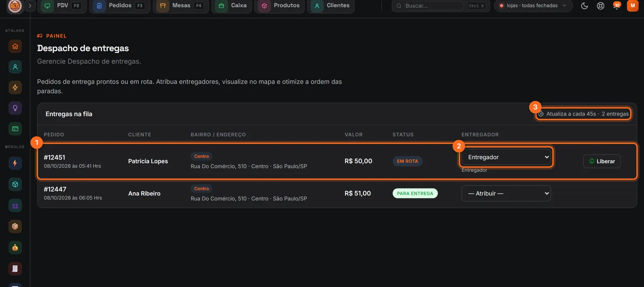The image size is (644, 287).
Task: Open the orange bolt module under Módulos
Action: (15, 163)
